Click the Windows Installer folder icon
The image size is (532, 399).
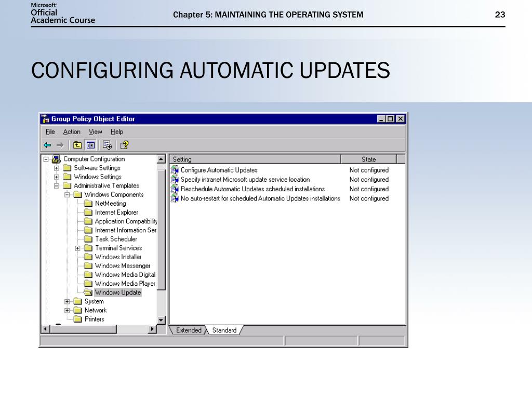(88, 257)
